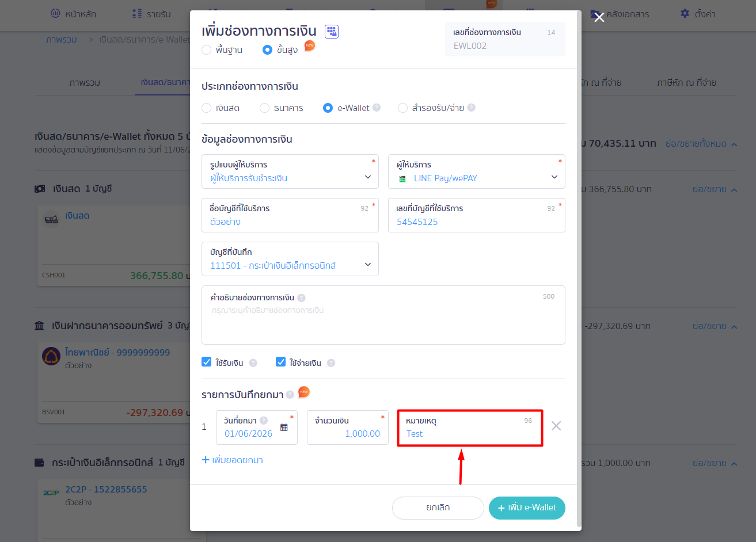Screen dimensions: 756x542
Task: Click the 2C2P logo icon
Action: (51, 493)
